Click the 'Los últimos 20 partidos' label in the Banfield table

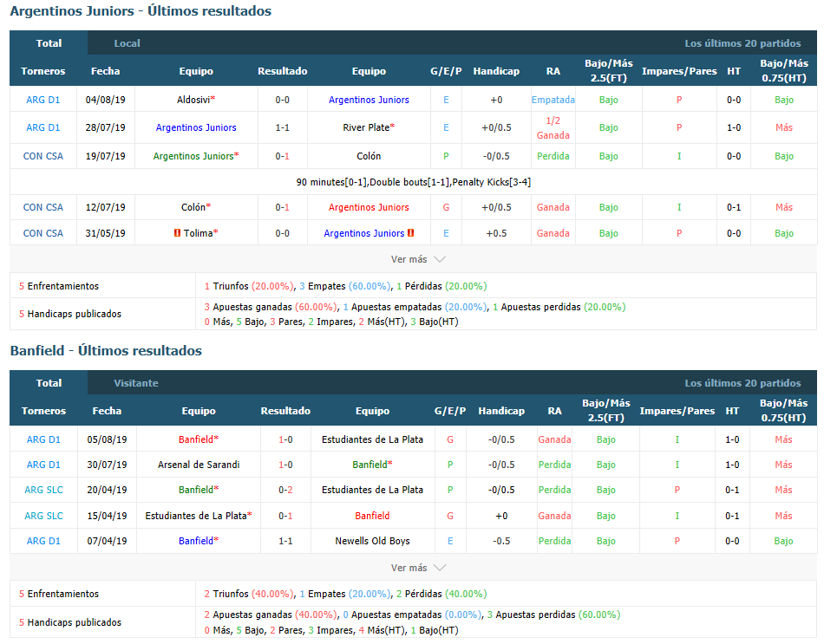pyautogui.click(x=742, y=383)
